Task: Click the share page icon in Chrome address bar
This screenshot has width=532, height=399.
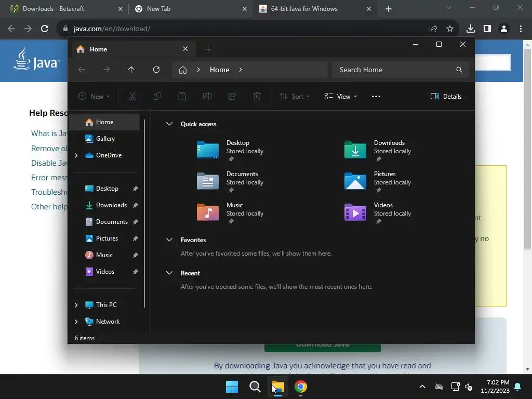Action: pyautogui.click(x=433, y=29)
